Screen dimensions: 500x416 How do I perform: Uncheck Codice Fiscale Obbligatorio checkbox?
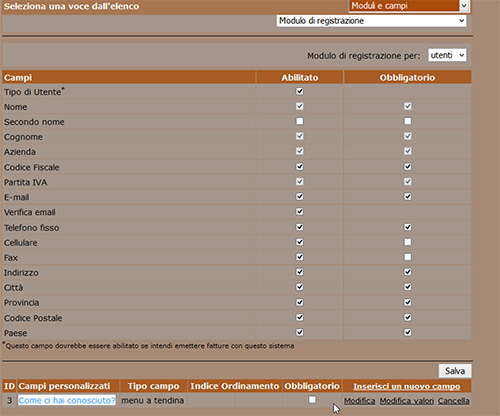point(407,167)
